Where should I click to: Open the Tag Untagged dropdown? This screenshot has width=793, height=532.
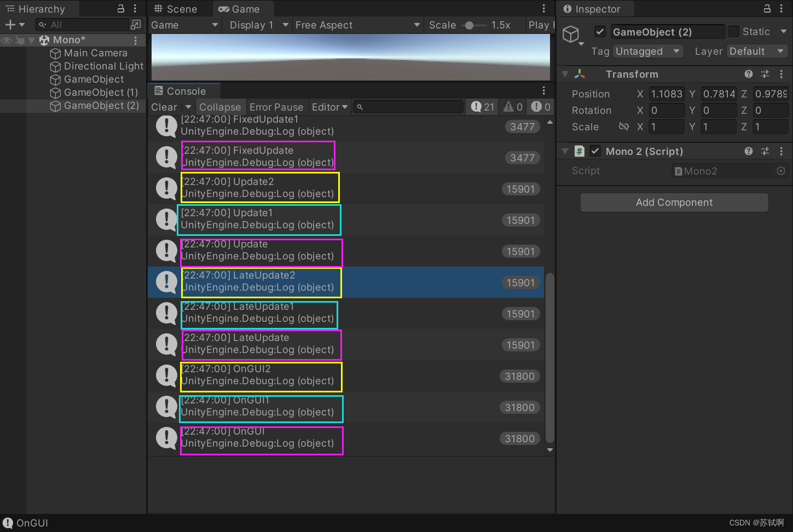[x=648, y=51]
